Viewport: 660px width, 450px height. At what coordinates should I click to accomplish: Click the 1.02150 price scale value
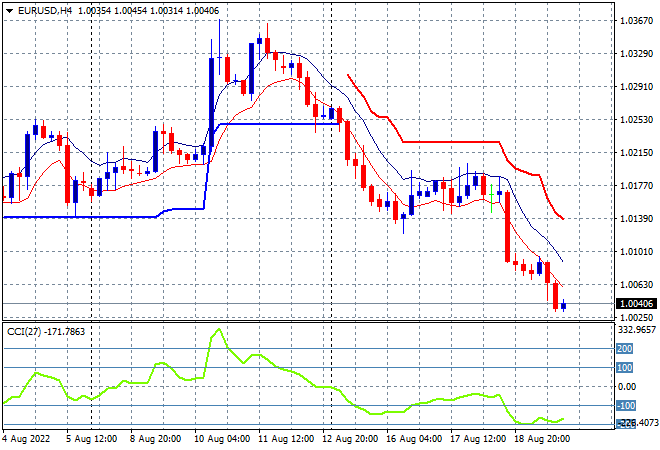tap(636, 152)
